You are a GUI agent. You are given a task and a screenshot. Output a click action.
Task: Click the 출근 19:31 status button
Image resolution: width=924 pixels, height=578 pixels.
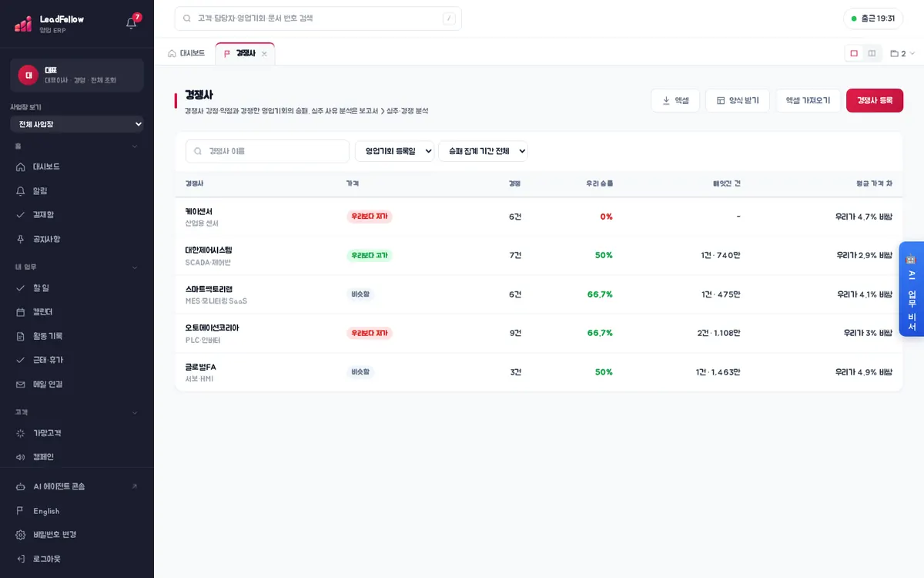[x=873, y=18]
